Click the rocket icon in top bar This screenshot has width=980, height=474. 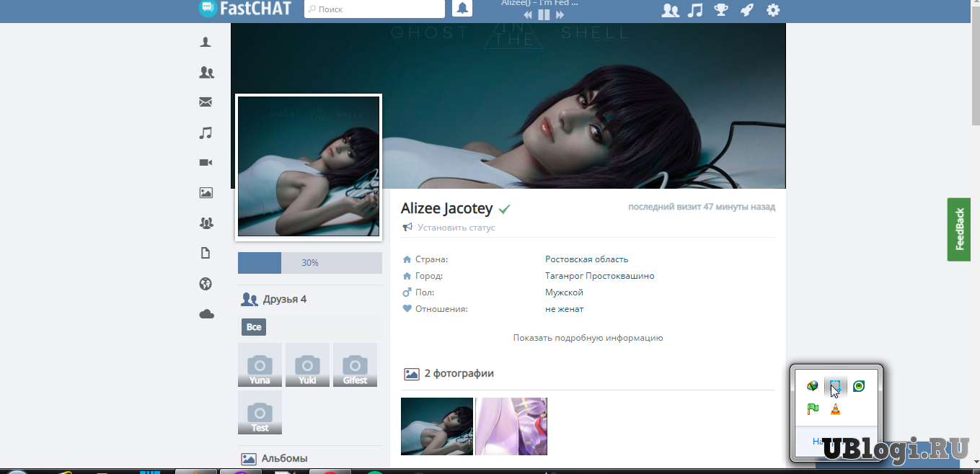pyautogui.click(x=747, y=10)
